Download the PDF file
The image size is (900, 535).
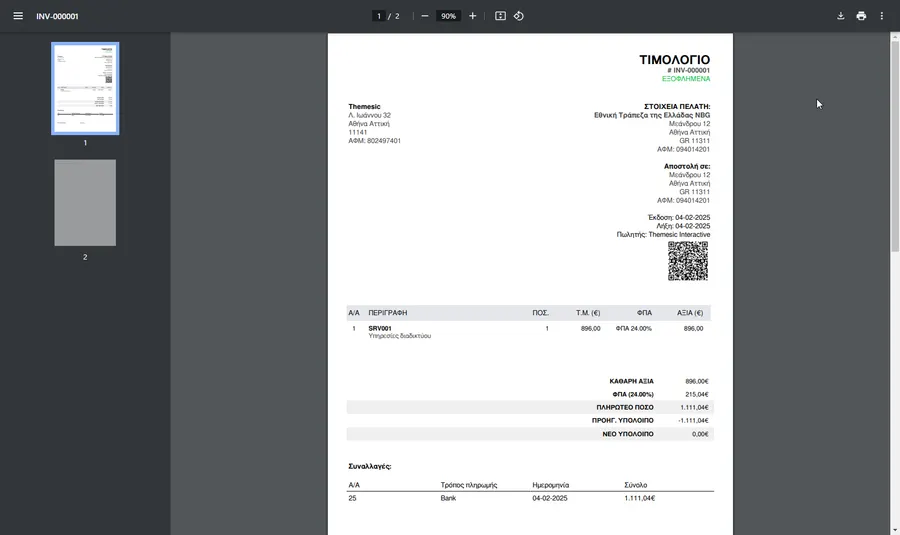click(840, 16)
